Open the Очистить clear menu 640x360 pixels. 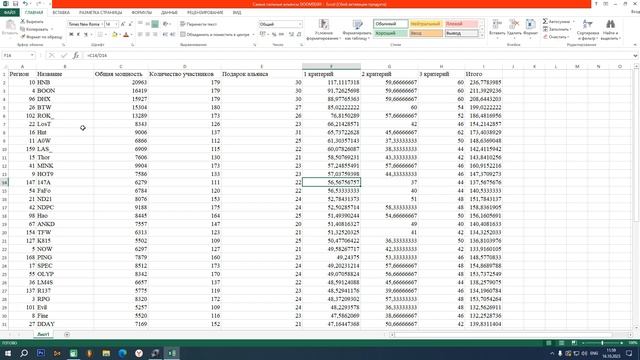[x=556, y=37]
